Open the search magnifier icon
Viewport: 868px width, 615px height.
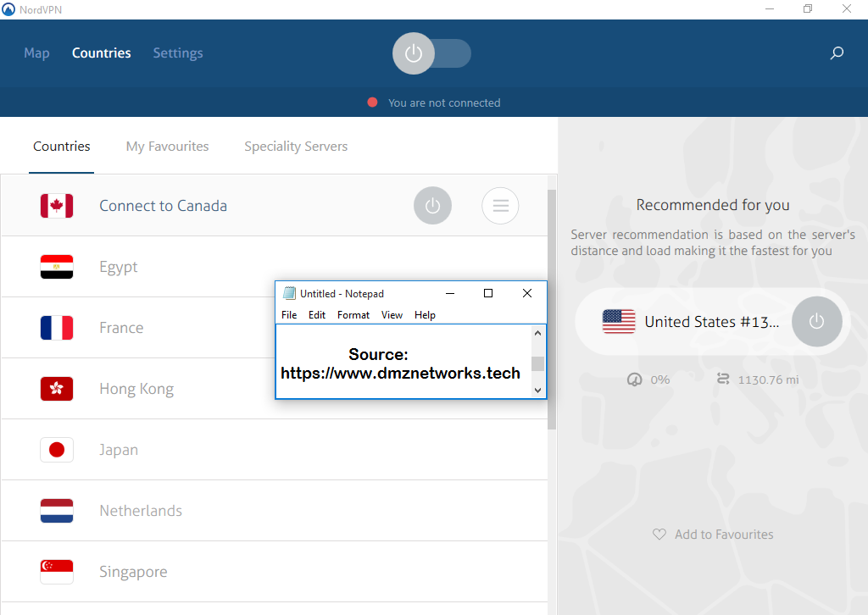click(837, 53)
